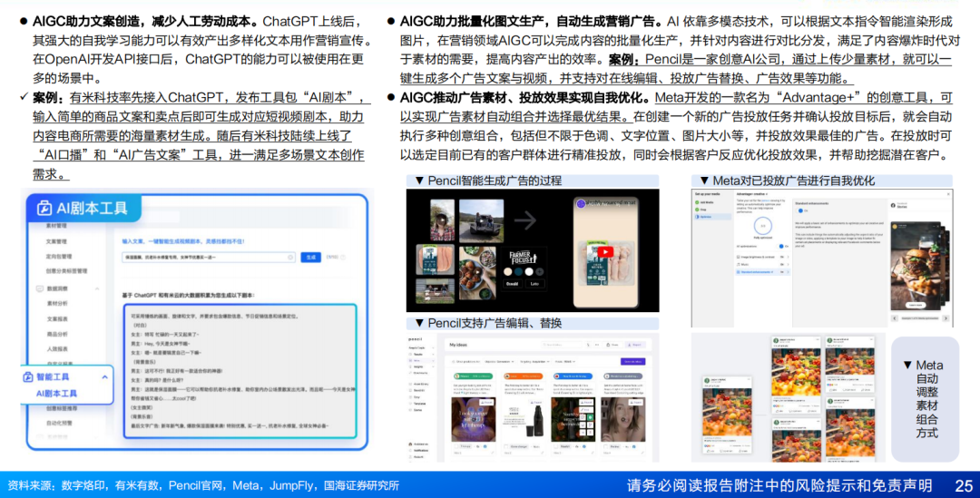Click the AI剧本工具 header icon
Viewport: 980px width, 498px height.
44,208
